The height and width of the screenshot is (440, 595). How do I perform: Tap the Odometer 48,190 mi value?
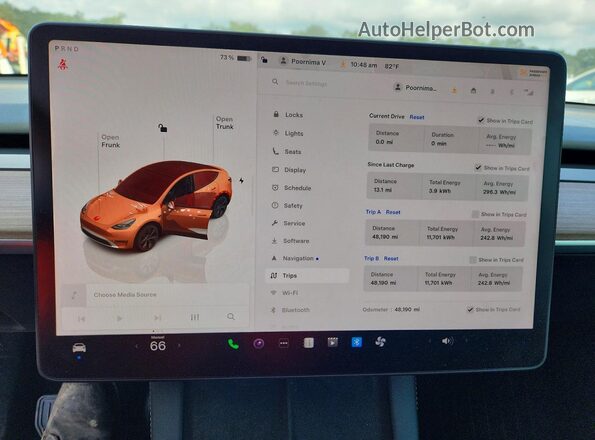coord(407,310)
